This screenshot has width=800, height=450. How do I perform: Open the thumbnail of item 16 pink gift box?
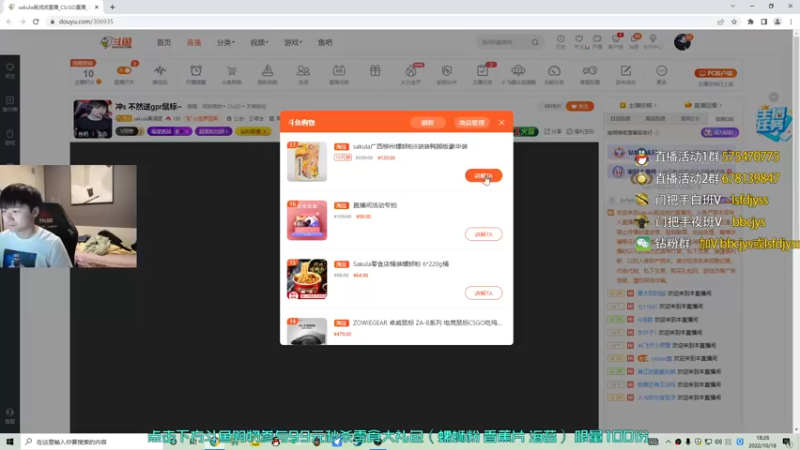pyautogui.click(x=307, y=220)
